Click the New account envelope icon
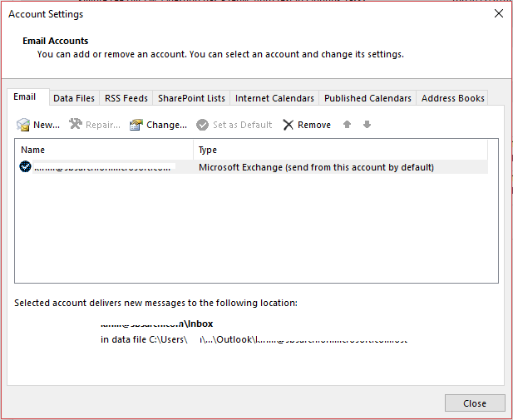The image size is (513, 420). tap(23, 125)
